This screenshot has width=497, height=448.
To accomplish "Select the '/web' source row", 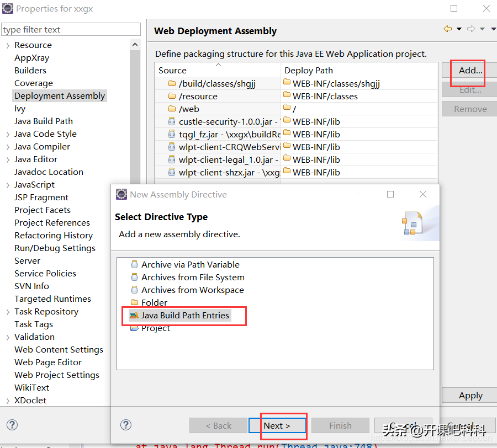I will coord(218,109).
